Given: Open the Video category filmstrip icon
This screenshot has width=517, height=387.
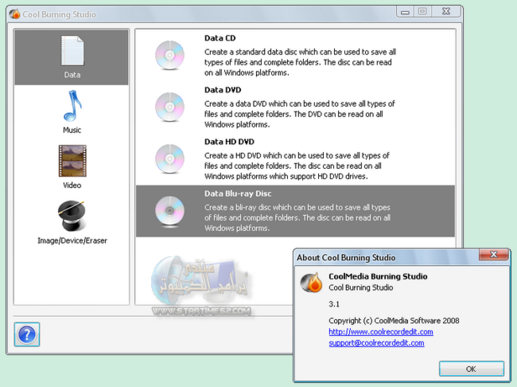Looking at the screenshot, I should click(72, 161).
